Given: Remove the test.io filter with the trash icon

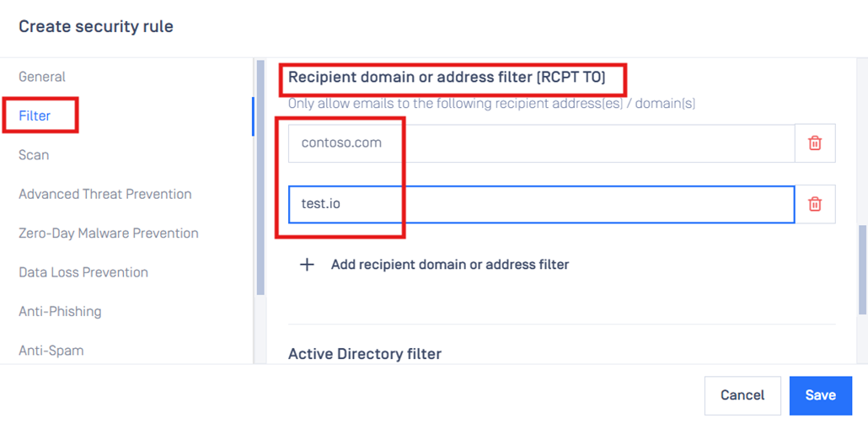Looking at the screenshot, I should point(815,204).
